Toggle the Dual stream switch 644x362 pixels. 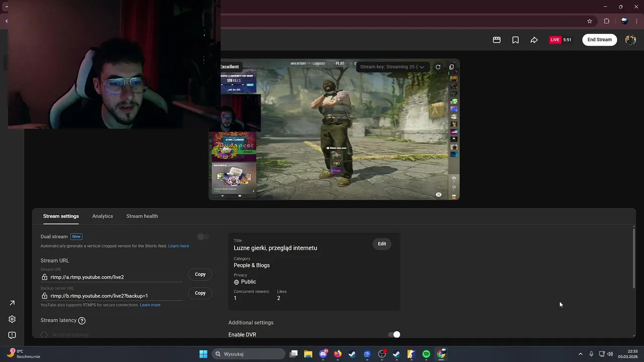[203, 236]
